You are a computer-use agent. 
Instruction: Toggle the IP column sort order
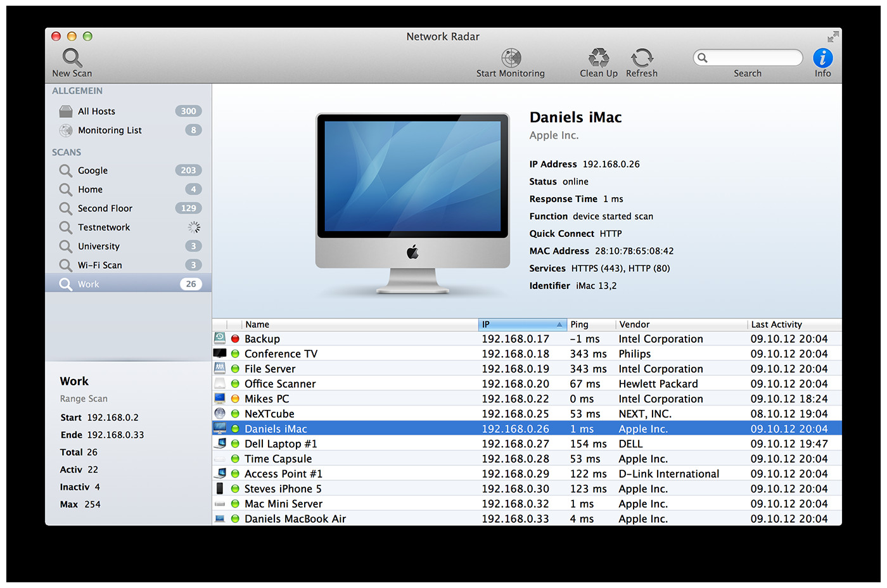522,324
